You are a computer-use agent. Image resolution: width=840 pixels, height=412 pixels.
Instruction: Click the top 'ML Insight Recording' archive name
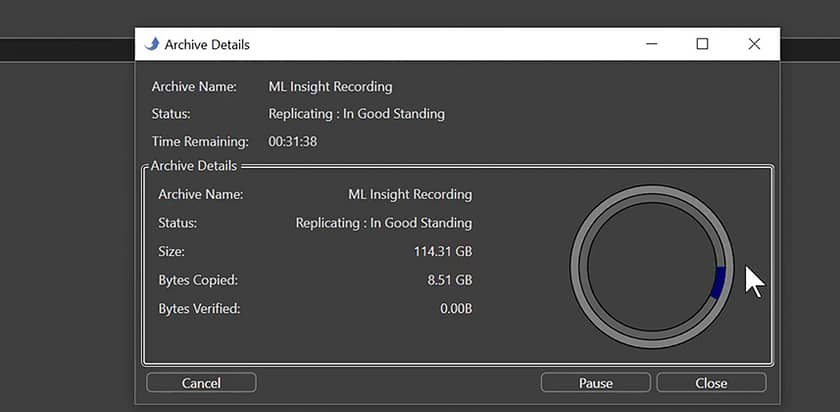point(331,86)
